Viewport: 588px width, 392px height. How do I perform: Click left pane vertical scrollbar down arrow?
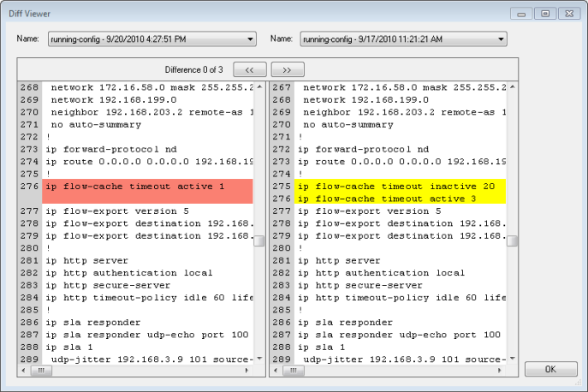click(x=259, y=359)
